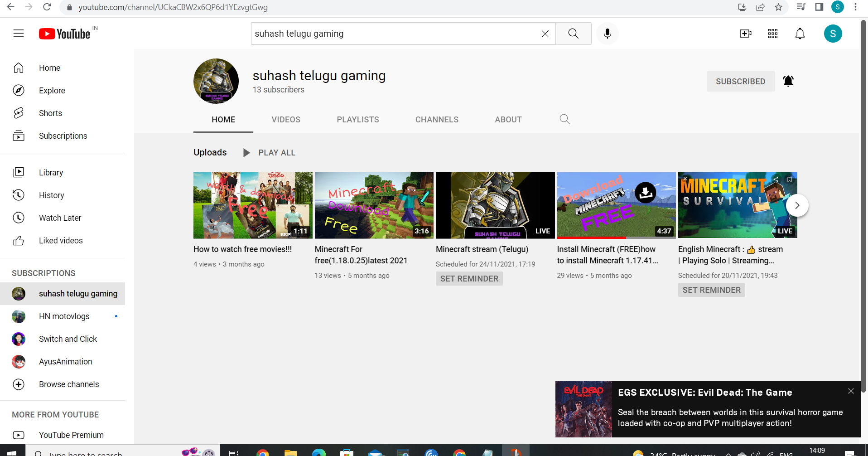
Task: Open Library in sidebar
Action: (63, 173)
